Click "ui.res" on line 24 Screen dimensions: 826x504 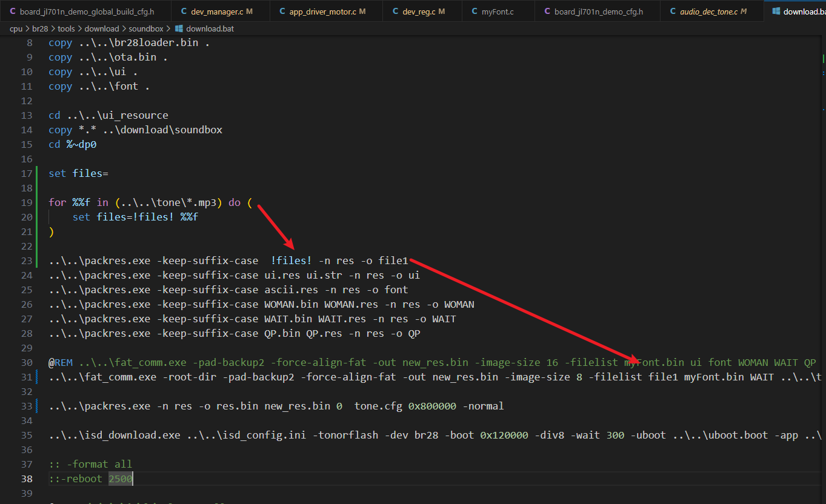tap(282, 275)
